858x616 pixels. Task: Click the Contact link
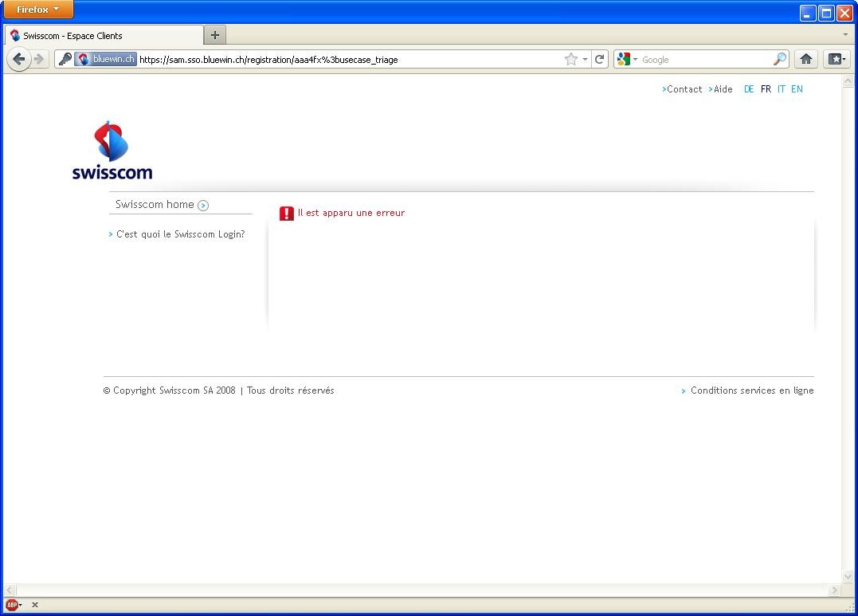tap(684, 88)
